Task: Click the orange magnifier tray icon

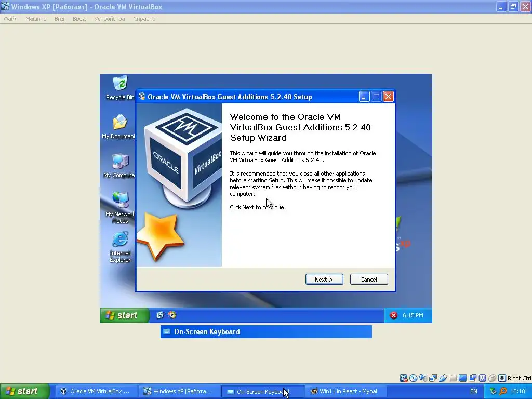Action: (x=503, y=391)
